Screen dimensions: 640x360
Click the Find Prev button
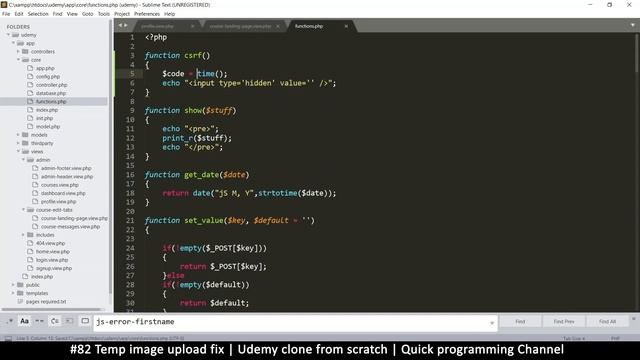[x=564, y=322]
